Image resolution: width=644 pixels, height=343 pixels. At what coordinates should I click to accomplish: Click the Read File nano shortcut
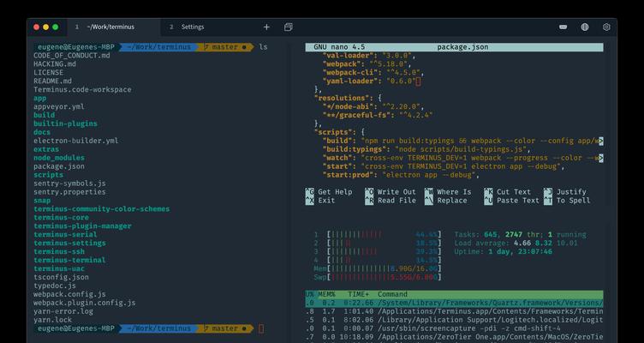pos(391,201)
